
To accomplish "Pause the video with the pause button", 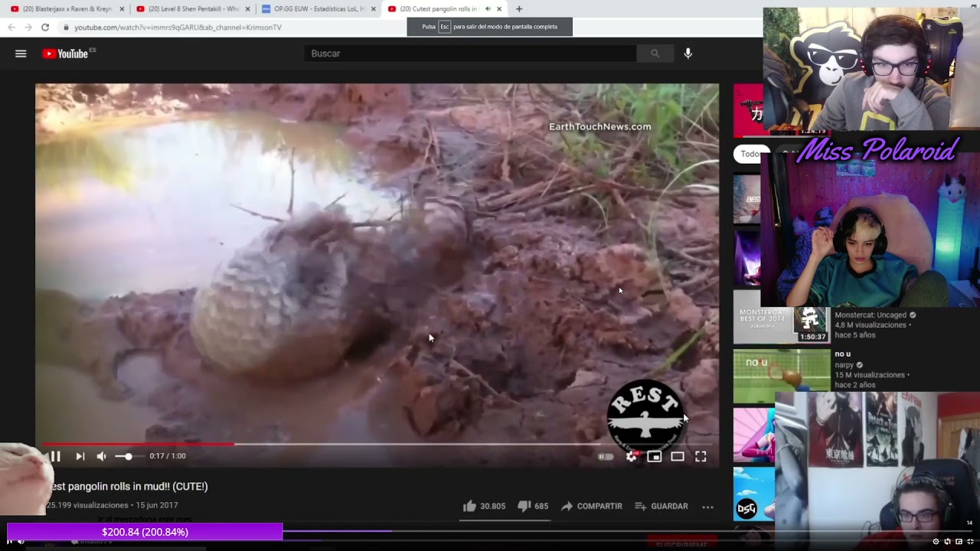I will 55,456.
